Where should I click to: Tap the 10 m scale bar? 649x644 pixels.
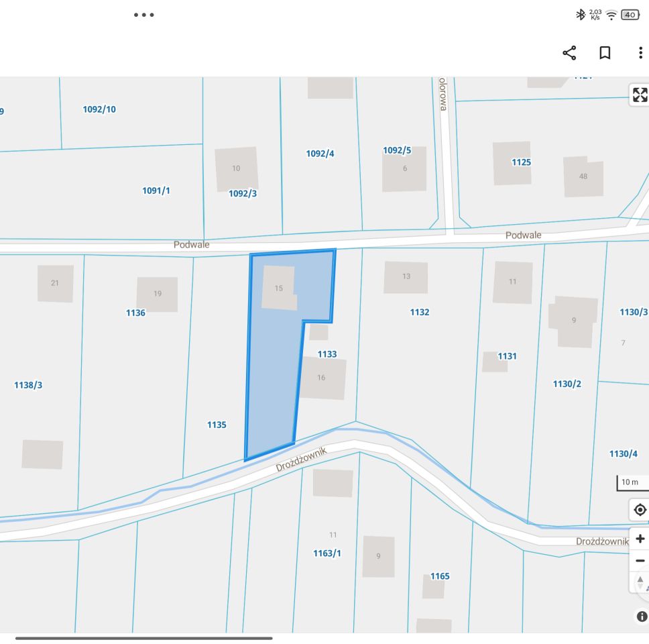632,483
